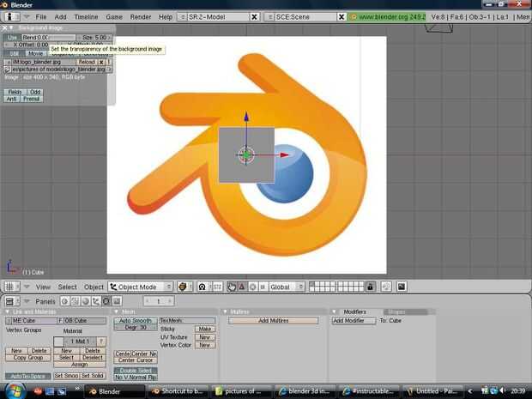Open the Buttons window type selector
This screenshot has width=532, height=399.
tap(12, 301)
